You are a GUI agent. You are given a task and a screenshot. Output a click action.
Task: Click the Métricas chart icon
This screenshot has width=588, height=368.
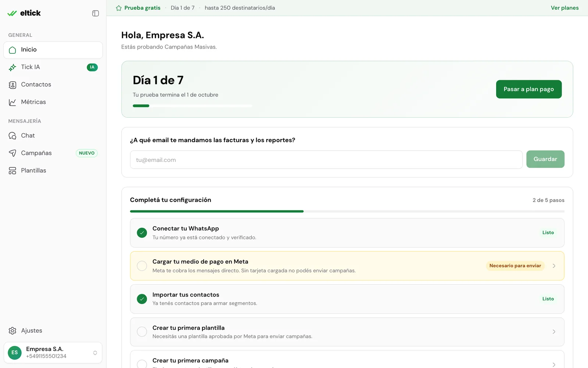(x=12, y=102)
